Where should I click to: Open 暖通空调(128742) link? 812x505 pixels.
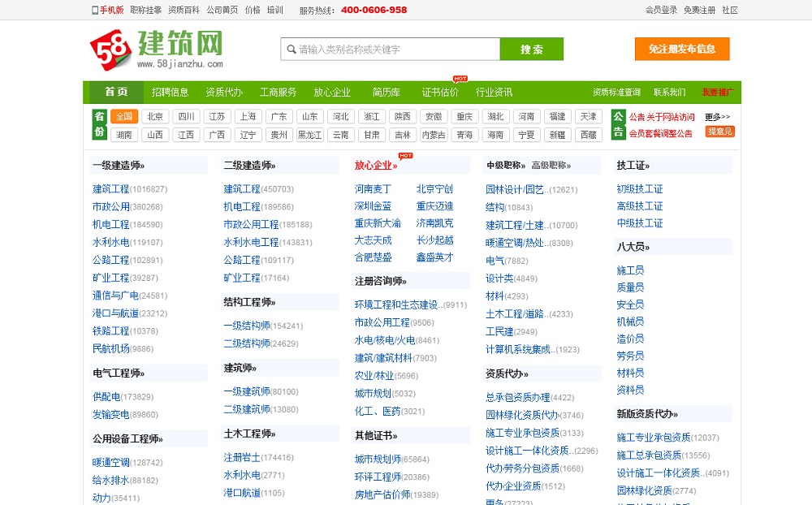(x=127, y=463)
